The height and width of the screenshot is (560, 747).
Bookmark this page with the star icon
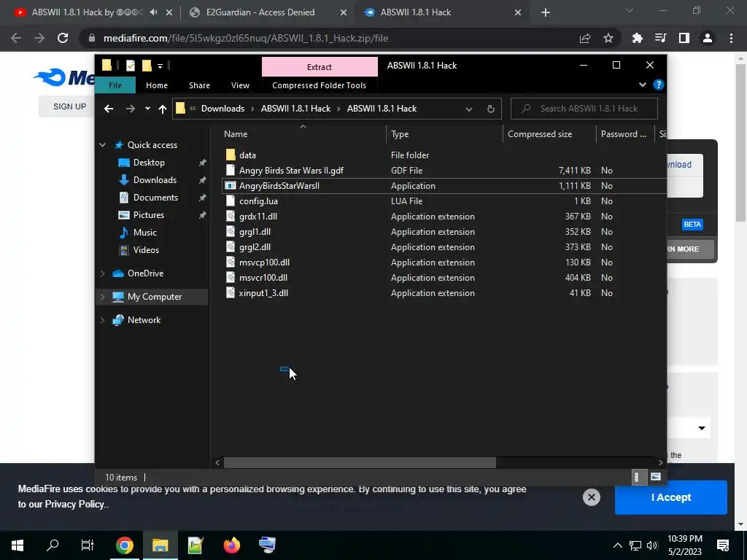tap(608, 38)
